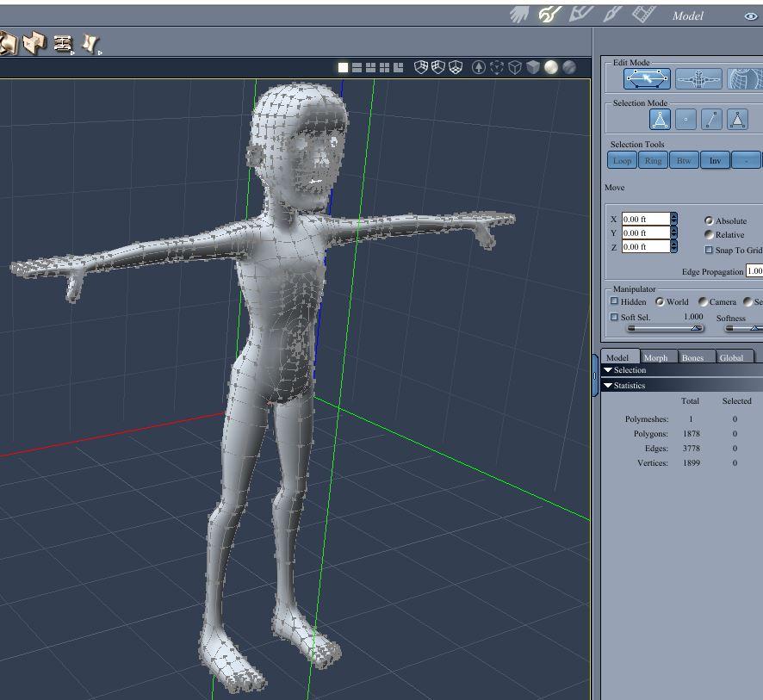Screen dimensions: 763x700
Task: Enable Snap To Grid checkbox
Action: [709, 250]
